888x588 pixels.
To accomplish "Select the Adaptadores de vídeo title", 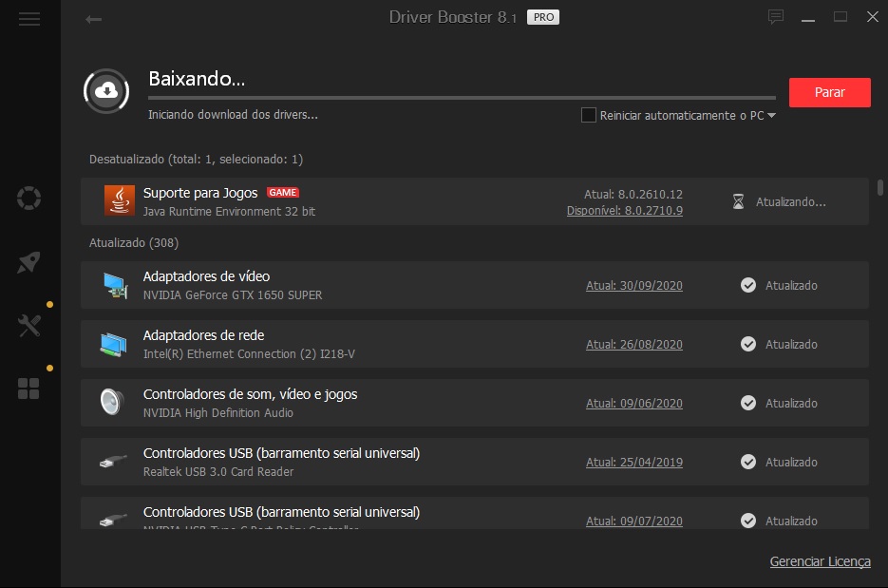I will (206, 276).
